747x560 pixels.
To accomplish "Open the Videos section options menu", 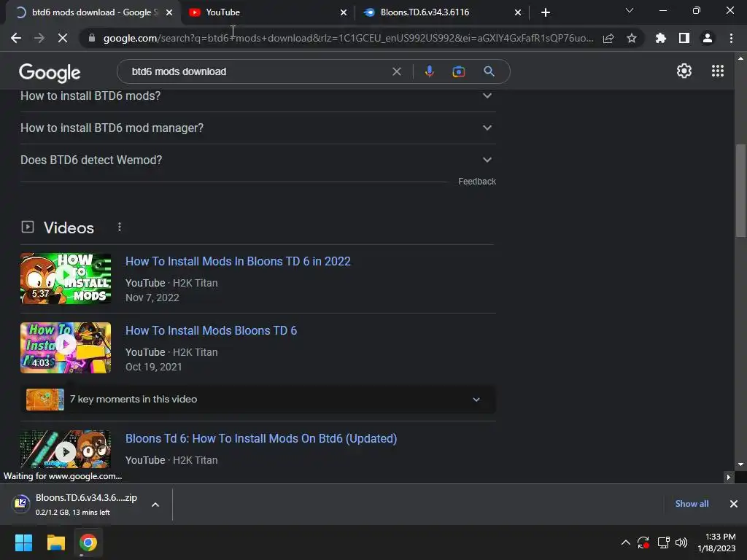I will [120, 227].
